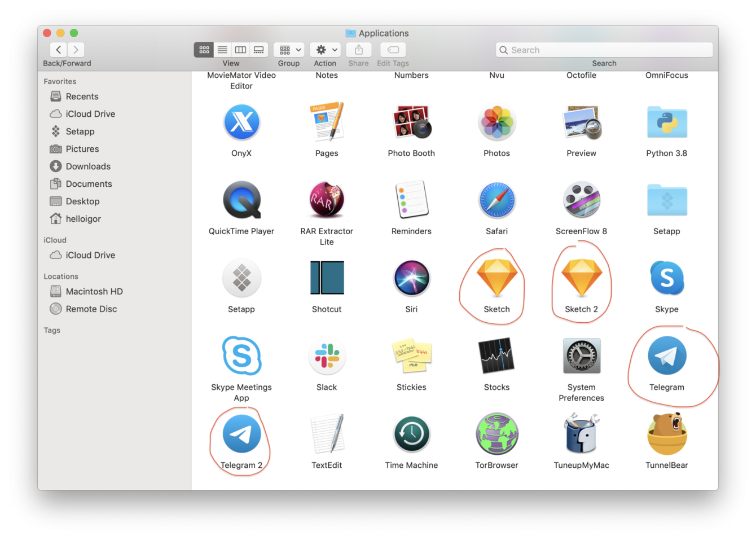Open the Pages app icon
Screen dimensions: 756x540
[x=327, y=122]
